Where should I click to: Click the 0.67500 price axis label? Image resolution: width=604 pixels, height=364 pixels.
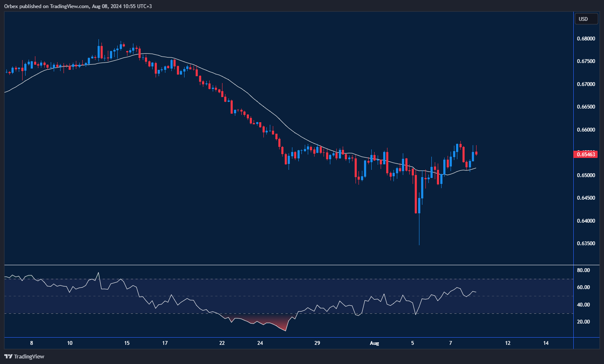pos(586,61)
